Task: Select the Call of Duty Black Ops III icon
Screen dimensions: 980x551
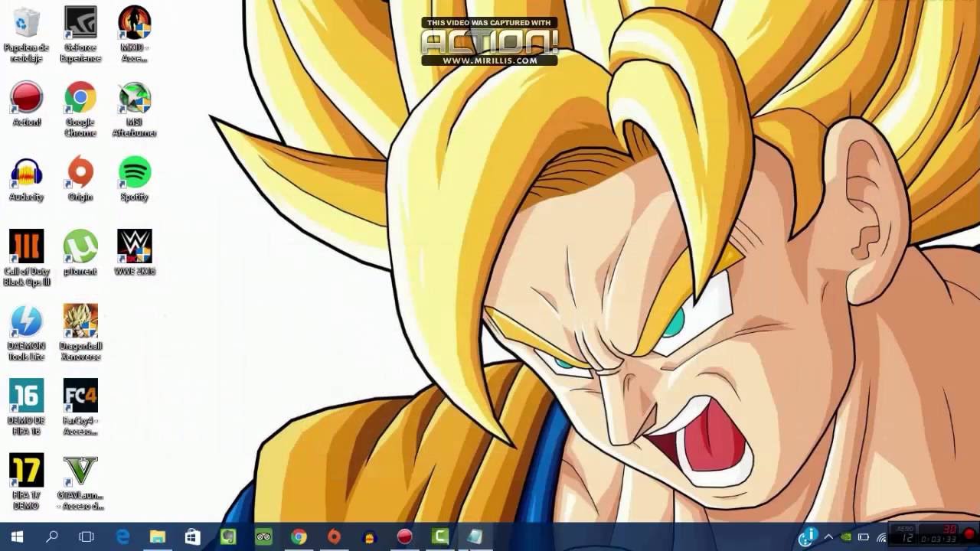Action: [x=26, y=259]
